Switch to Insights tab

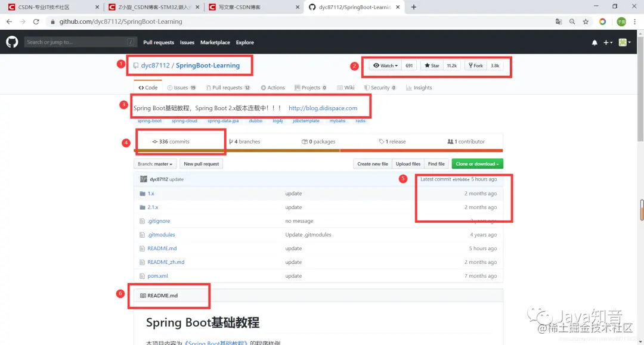coord(419,88)
